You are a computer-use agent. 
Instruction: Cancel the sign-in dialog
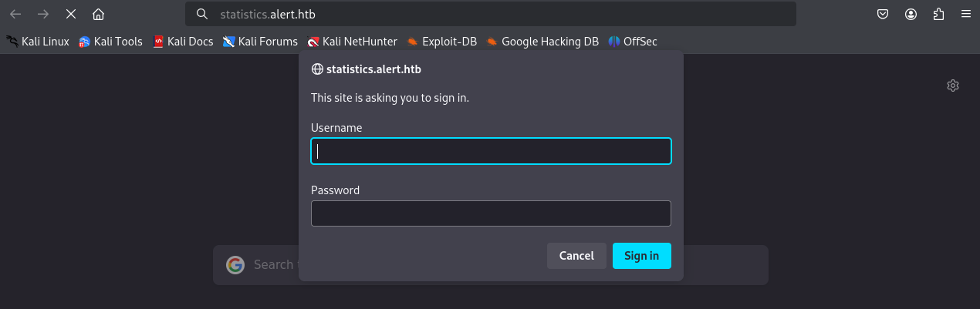tap(576, 256)
